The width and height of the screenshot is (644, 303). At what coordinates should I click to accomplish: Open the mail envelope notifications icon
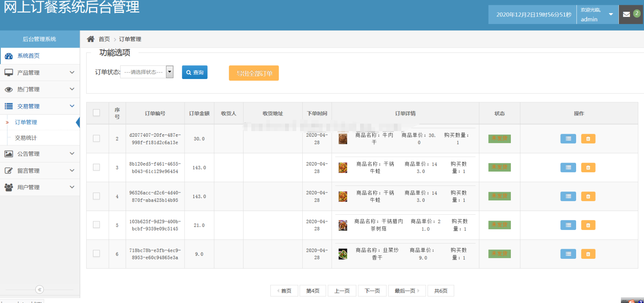pos(626,15)
